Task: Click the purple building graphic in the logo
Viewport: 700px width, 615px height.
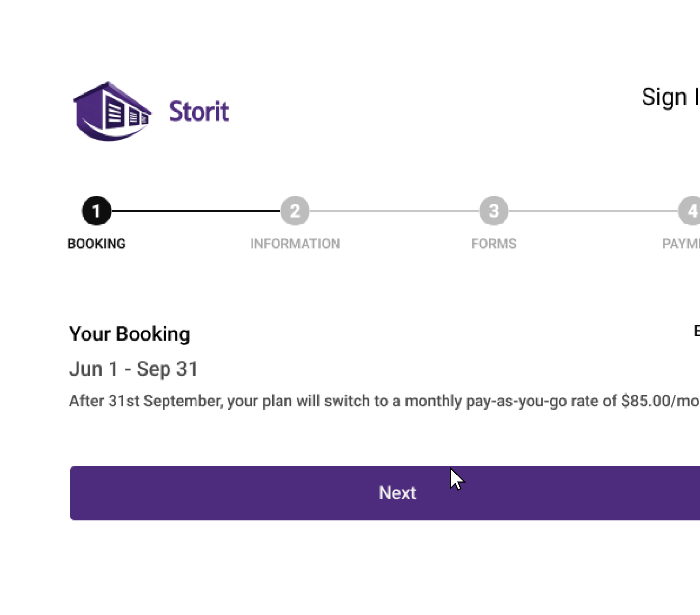Action: click(x=112, y=111)
